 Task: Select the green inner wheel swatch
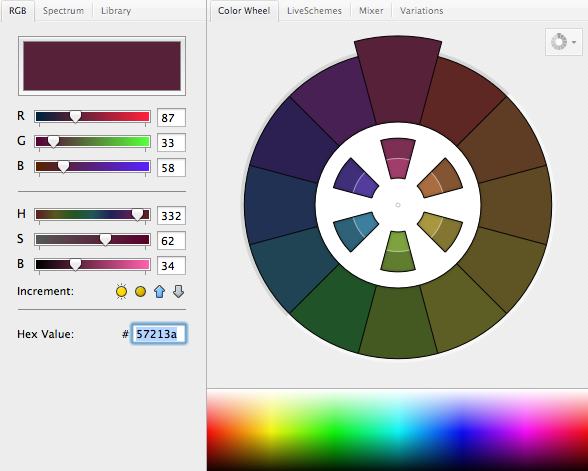click(398, 251)
